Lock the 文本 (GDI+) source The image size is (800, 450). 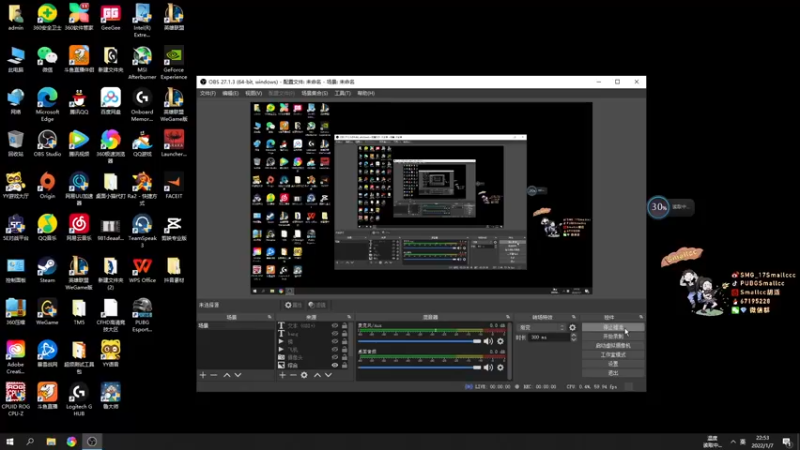click(x=344, y=326)
